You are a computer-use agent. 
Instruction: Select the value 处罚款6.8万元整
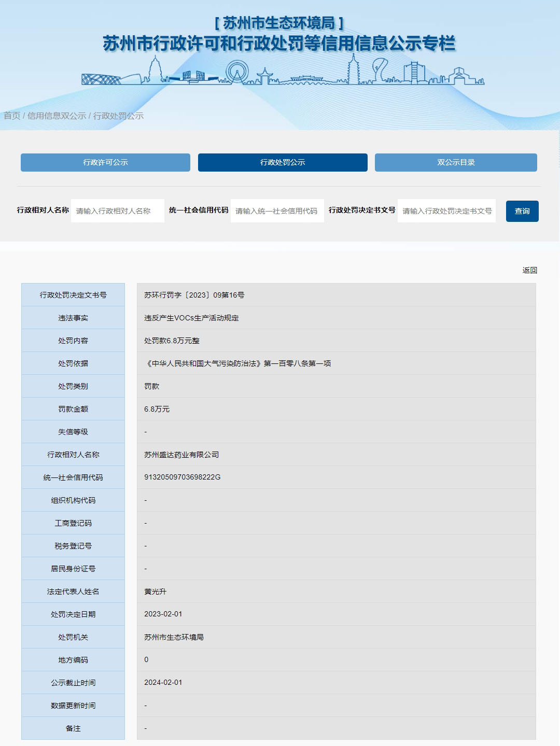coord(172,341)
